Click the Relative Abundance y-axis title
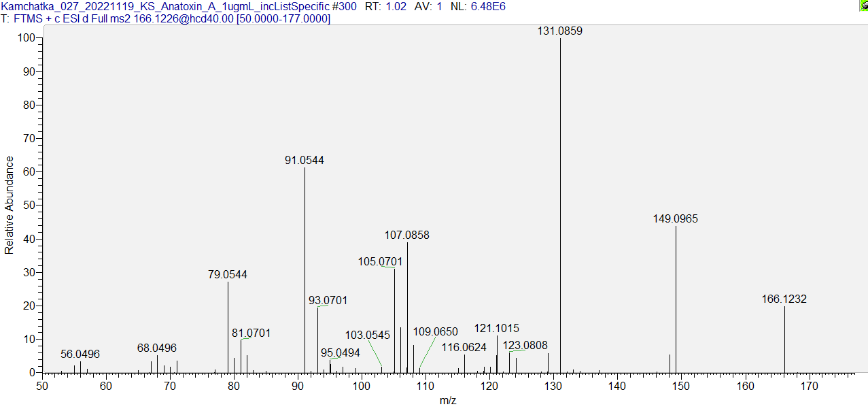868x411 pixels. 10,205
